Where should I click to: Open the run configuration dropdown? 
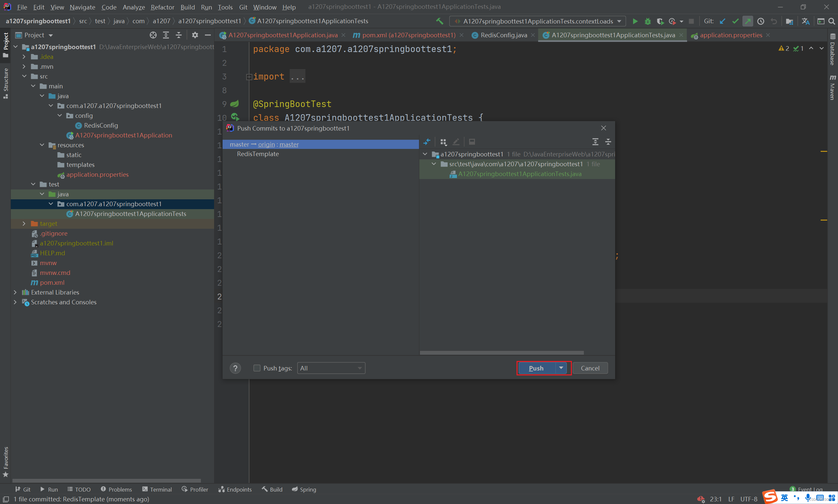[619, 21]
